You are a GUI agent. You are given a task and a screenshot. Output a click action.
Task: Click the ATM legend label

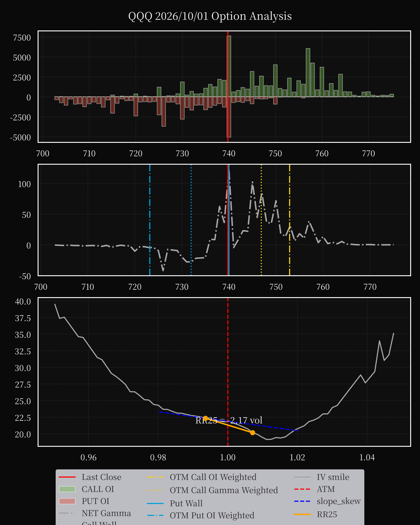(x=326, y=489)
